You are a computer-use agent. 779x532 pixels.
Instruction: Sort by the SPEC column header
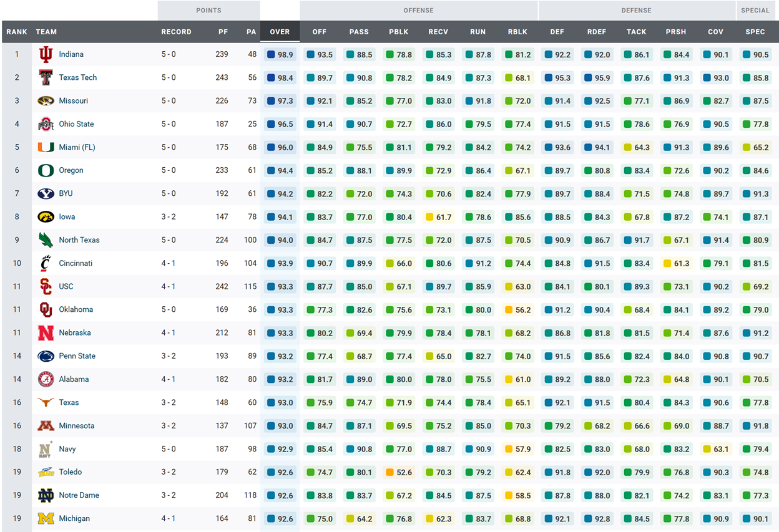(x=755, y=32)
